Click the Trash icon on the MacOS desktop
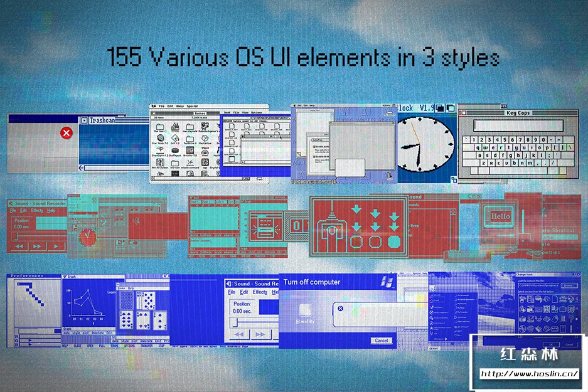This screenshot has height=392, width=588. click(390, 176)
